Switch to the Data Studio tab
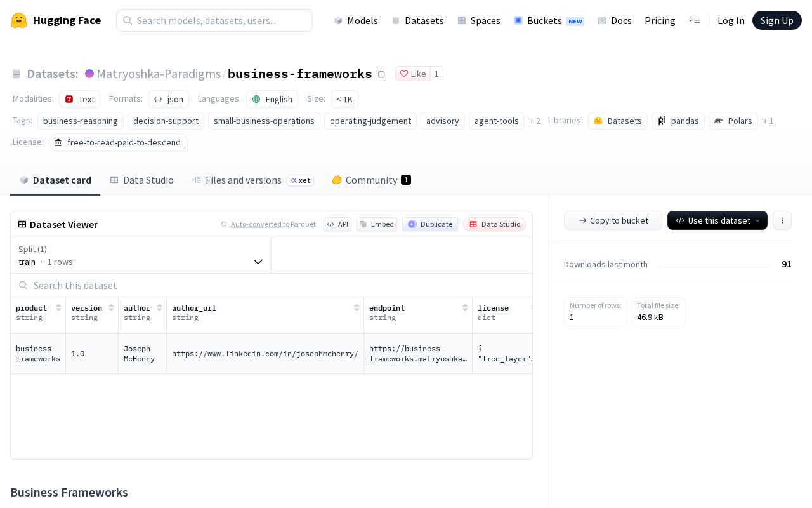This screenshot has height=508, width=812. (141, 180)
